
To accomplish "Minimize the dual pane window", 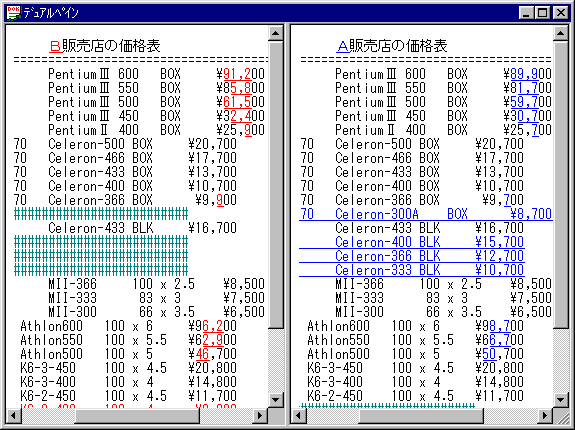I will 526,14.
